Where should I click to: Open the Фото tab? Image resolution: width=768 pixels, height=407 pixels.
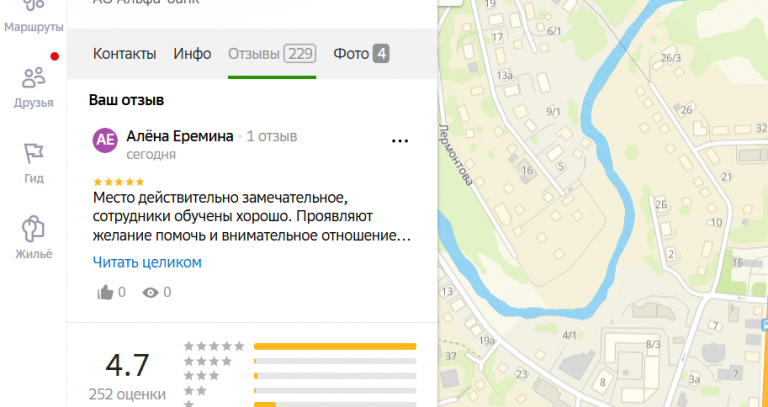(x=361, y=54)
